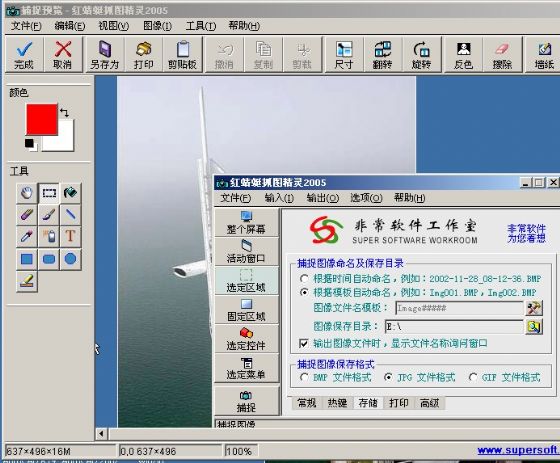Open 帮助(H) menu in preview window
Image resolution: width=560 pixels, height=463 pixels.
click(x=244, y=26)
